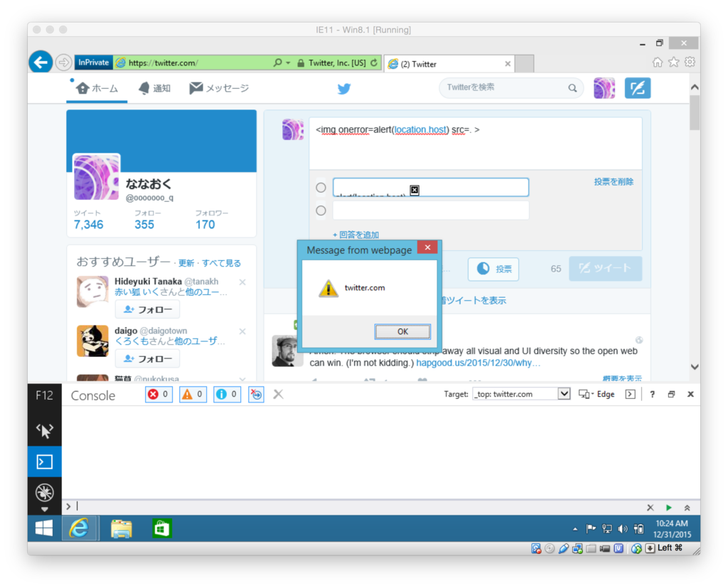Click the IE back arrow button
The image size is (728, 588).
tap(41, 63)
